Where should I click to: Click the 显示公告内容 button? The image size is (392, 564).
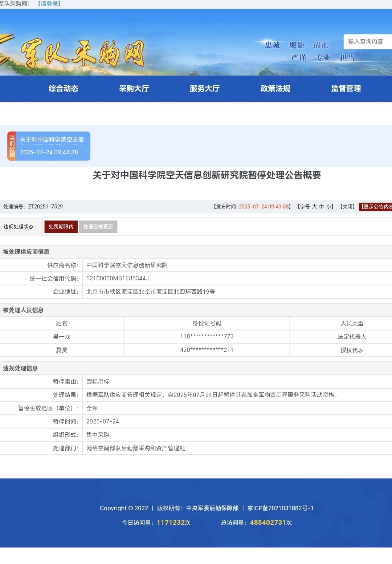point(375,207)
